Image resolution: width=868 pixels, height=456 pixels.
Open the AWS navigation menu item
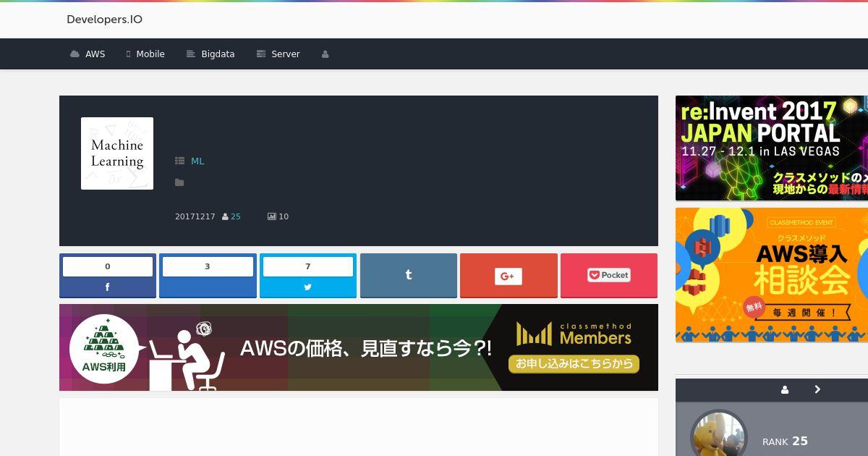88,54
